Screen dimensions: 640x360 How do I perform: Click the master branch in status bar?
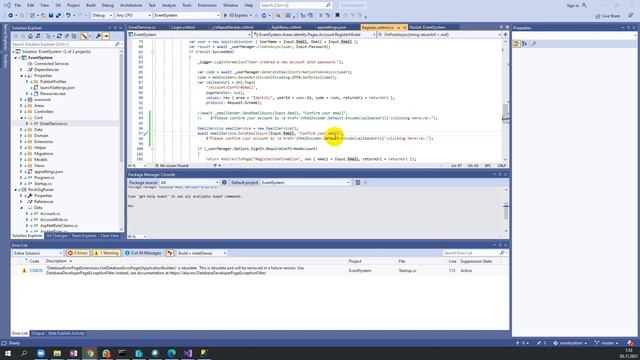point(607,343)
